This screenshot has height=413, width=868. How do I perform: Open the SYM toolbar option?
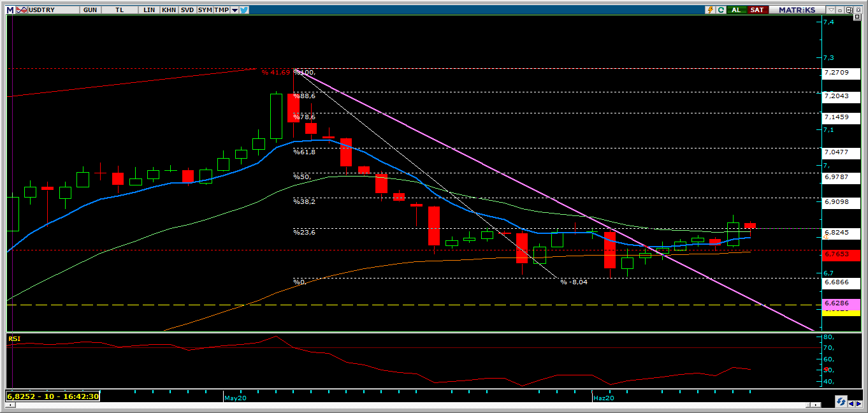pos(205,10)
